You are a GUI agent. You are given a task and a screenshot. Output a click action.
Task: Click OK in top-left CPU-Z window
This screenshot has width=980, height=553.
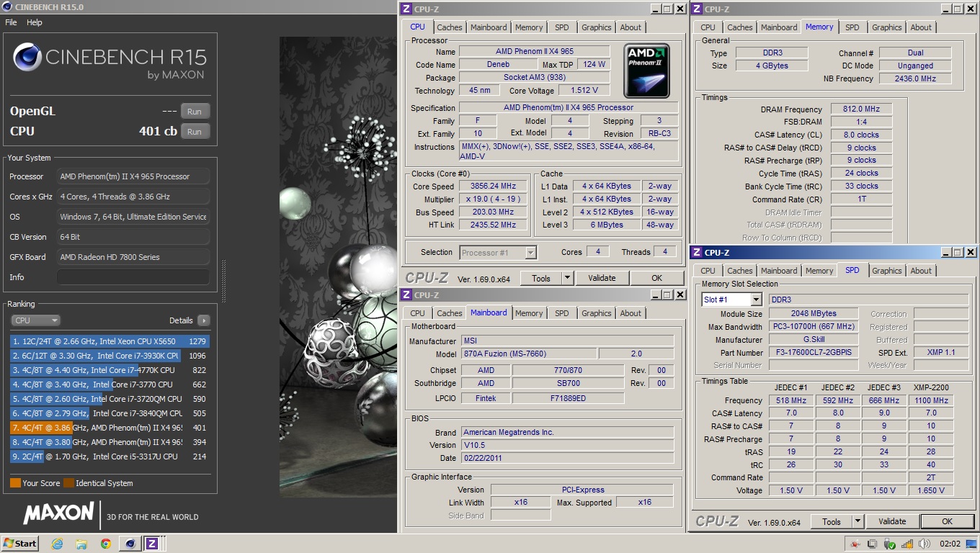656,278
